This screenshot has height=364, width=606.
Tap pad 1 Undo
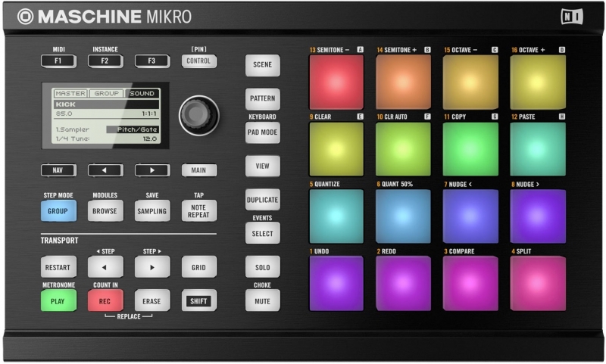pos(336,283)
